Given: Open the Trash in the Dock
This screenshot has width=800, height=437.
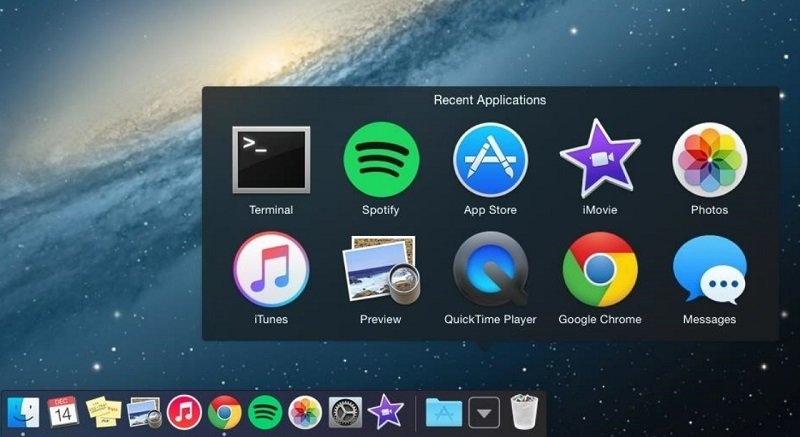Looking at the screenshot, I should (x=524, y=411).
